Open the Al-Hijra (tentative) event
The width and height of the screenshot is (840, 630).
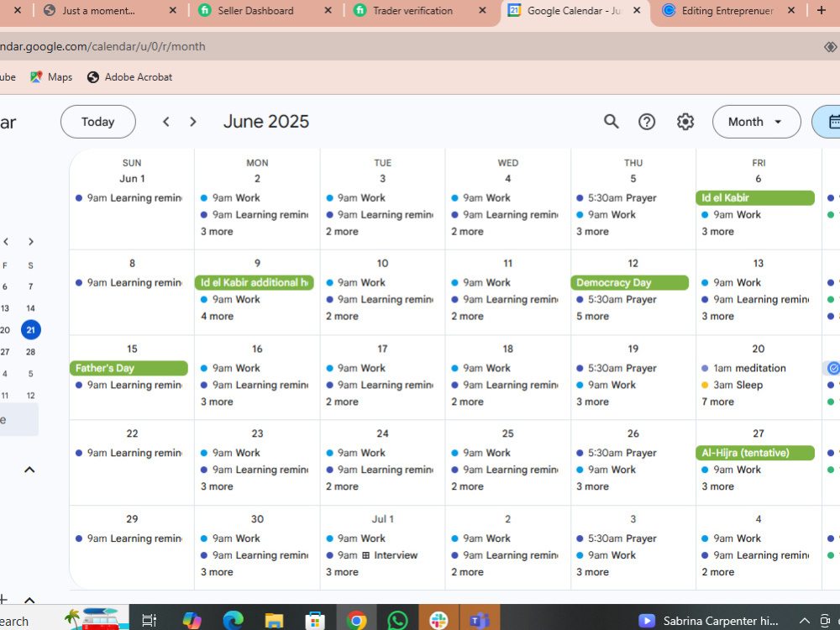[755, 453]
